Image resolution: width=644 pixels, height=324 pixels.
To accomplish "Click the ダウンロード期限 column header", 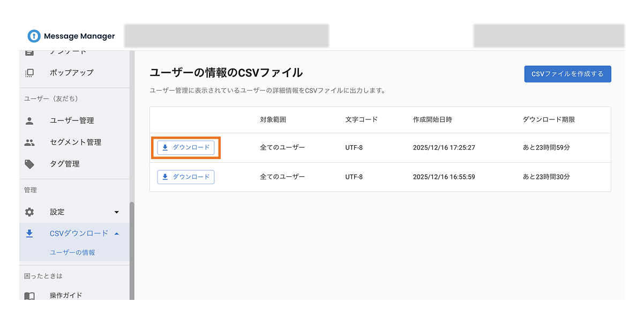I will (x=550, y=120).
